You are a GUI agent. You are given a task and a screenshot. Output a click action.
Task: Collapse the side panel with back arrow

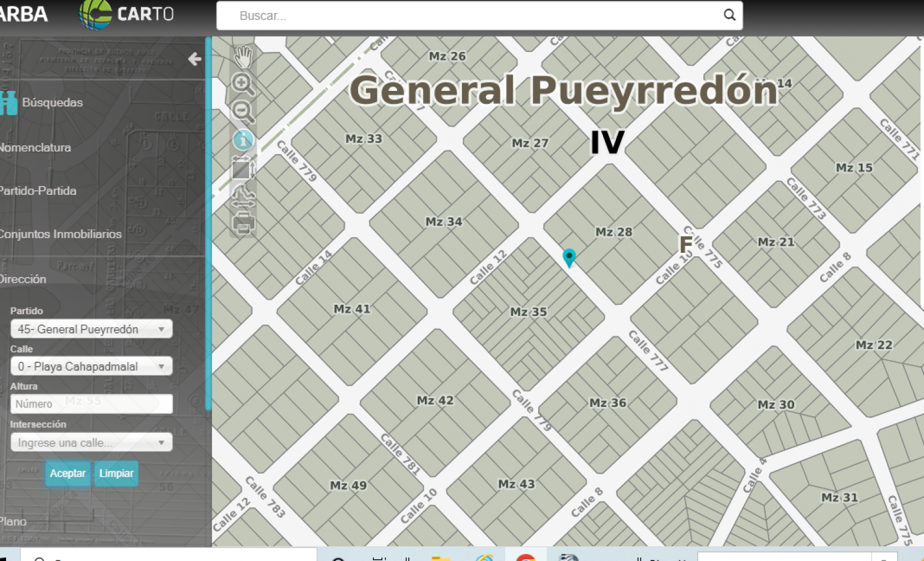[194, 59]
